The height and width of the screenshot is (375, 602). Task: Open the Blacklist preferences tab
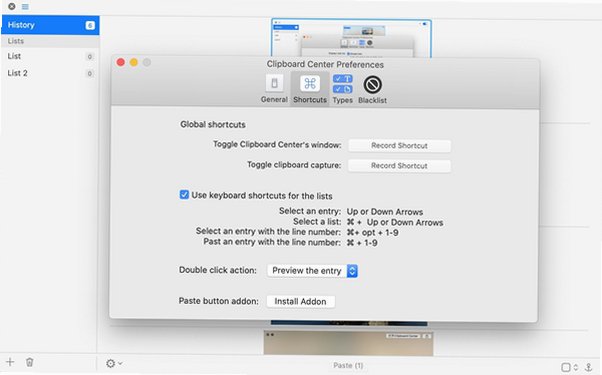click(372, 89)
